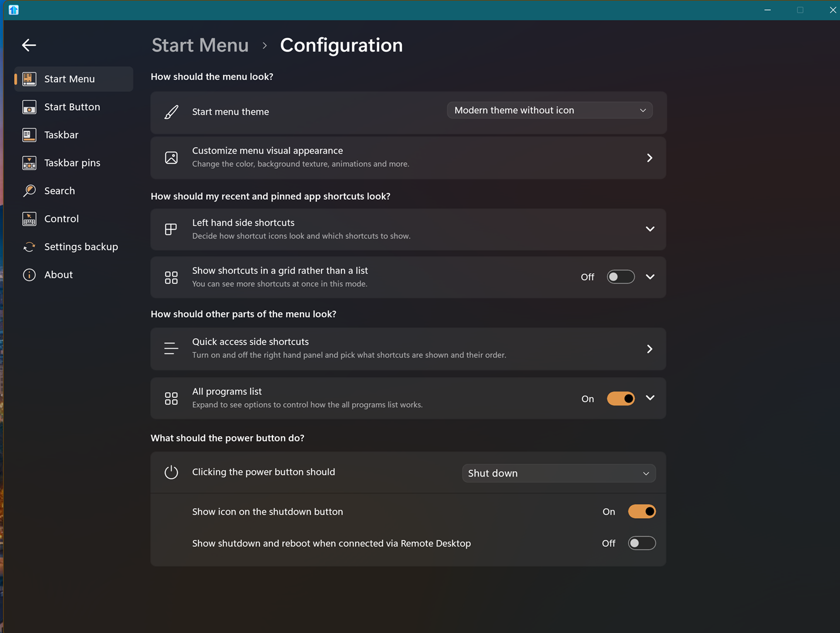840x633 pixels.
Task: Click the Taskbar pins sidebar icon
Action: tap(29, 163)
